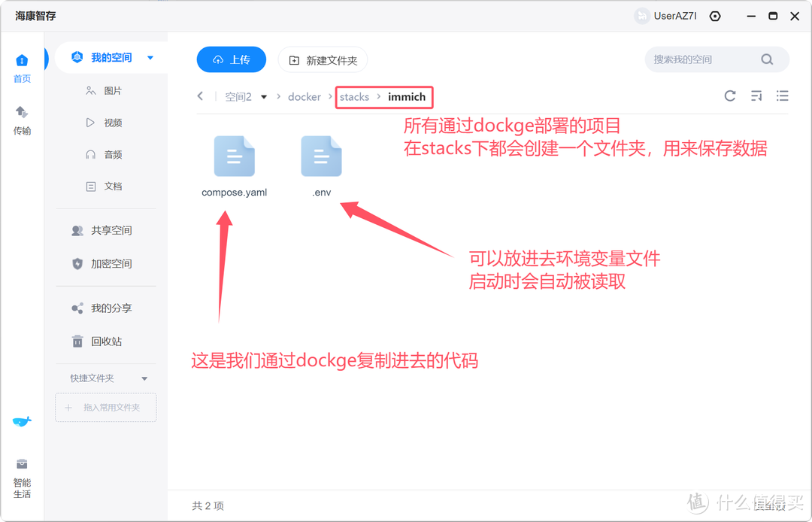
Task: Create a folder via 新建文件夹
Action: point(323,59)
